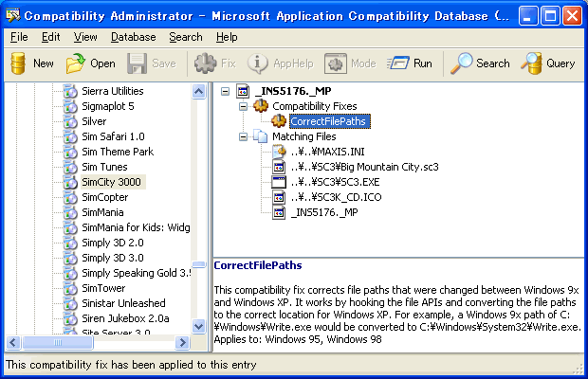Click the Query toolbar icon

pyautogui.click(x=532, y=63)
